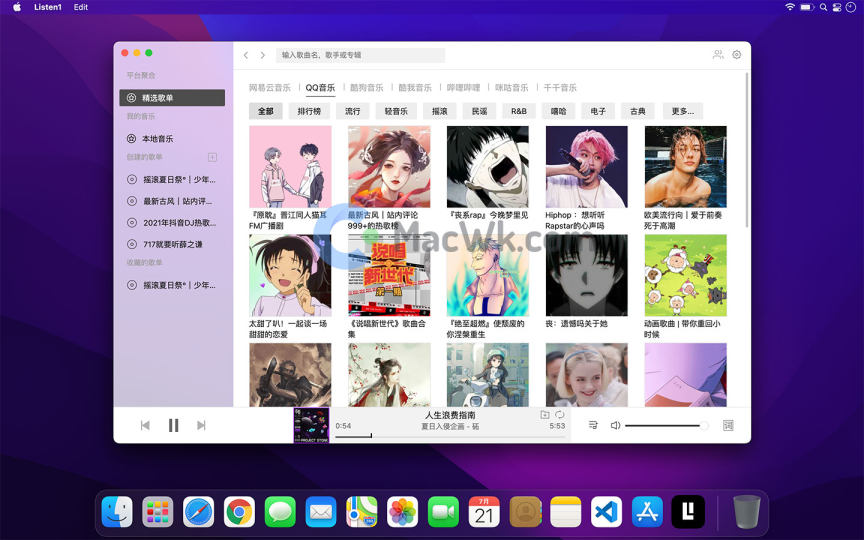
Task: Launch Visual Studio Code from Dock
Action: [x=606, y=512]
